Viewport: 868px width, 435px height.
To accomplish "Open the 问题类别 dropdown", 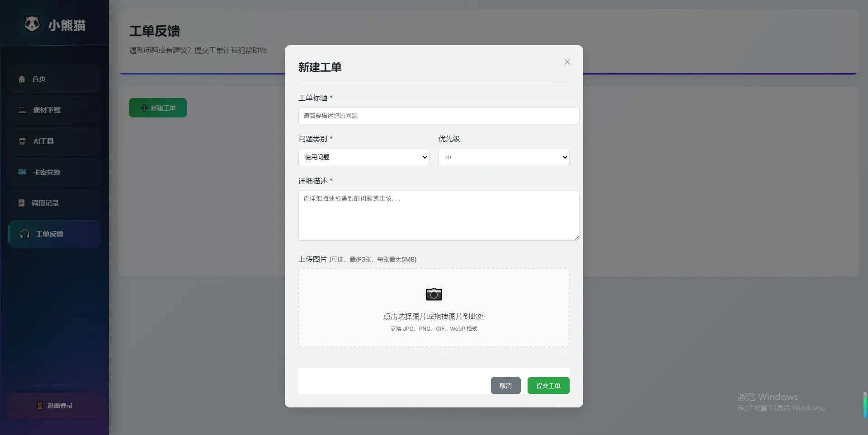I will (363, 157).
